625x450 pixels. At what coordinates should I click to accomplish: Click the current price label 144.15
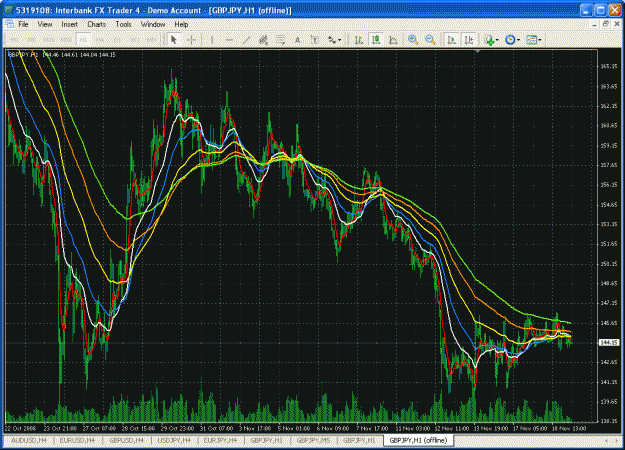[x=609, y=342]
